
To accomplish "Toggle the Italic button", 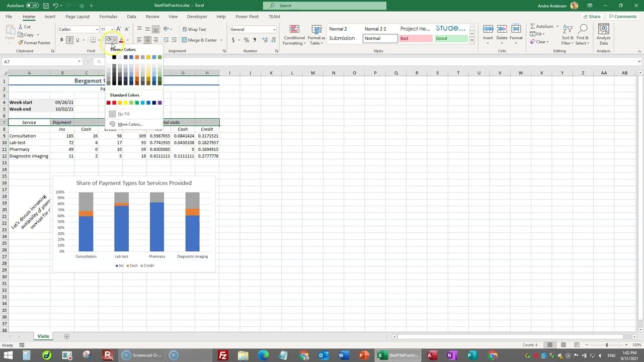I will tap(69, 40).
